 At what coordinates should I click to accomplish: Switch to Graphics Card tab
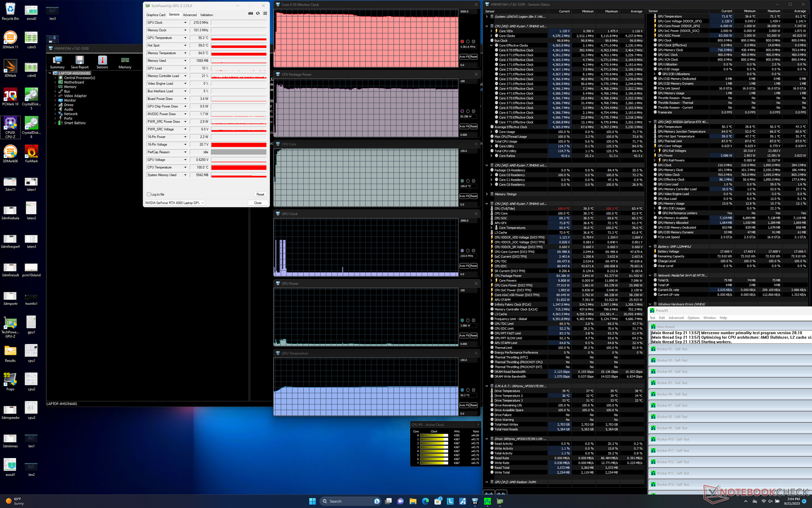(x=156, y=15)
